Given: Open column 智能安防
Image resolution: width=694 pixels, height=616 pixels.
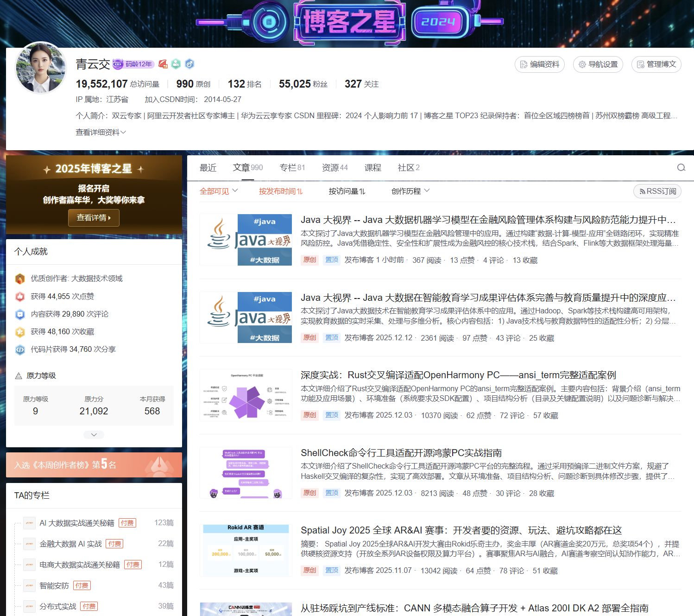Looking at the screenshot, I should [x=54, y=585].
